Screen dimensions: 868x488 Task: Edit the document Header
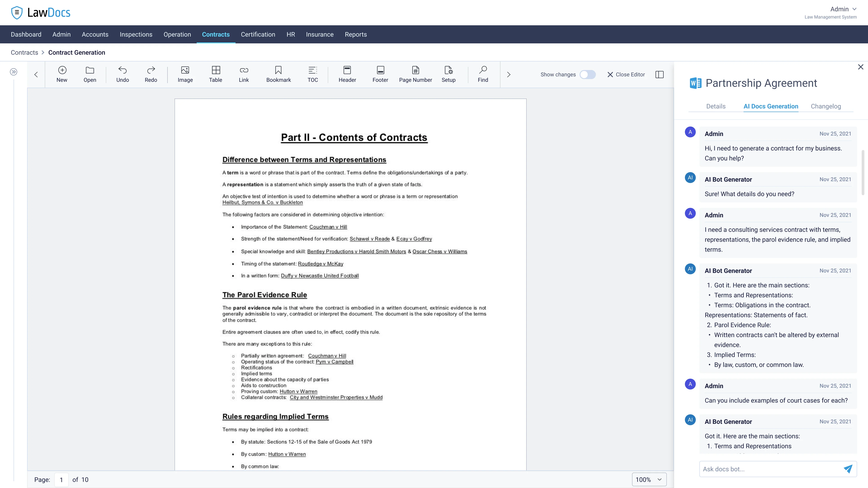[x=347, y=74]
